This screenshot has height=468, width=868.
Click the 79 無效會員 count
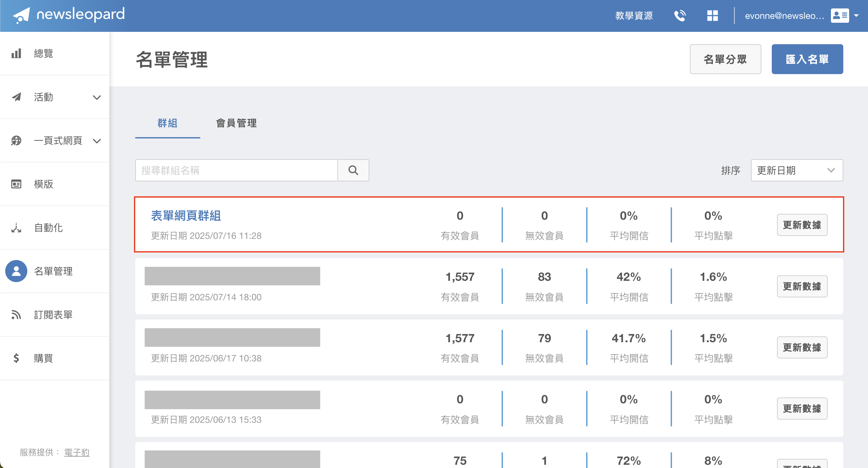pyautogui.click(x=544, y=338)
